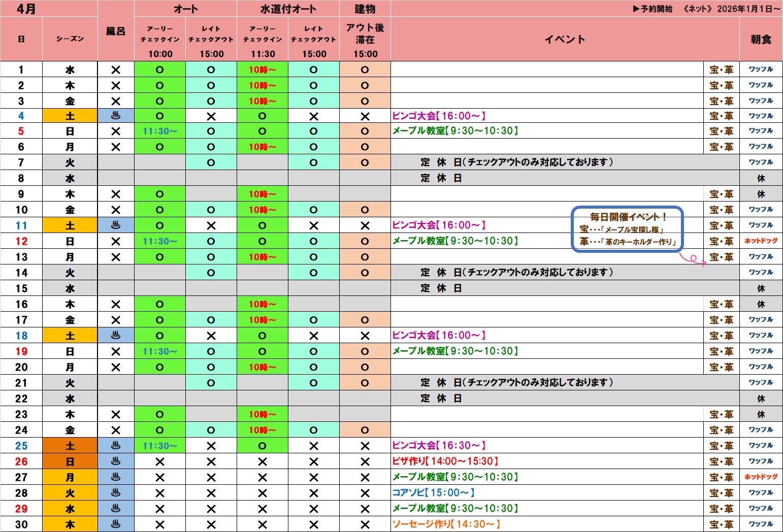Click the dark orange 土 season cell for April 25
783x532 pixels.
[x=70, y=446]
